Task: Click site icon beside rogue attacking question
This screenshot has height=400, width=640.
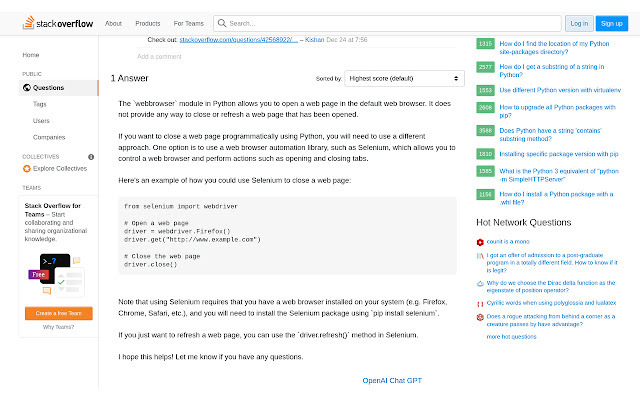Action: (480, 315)
